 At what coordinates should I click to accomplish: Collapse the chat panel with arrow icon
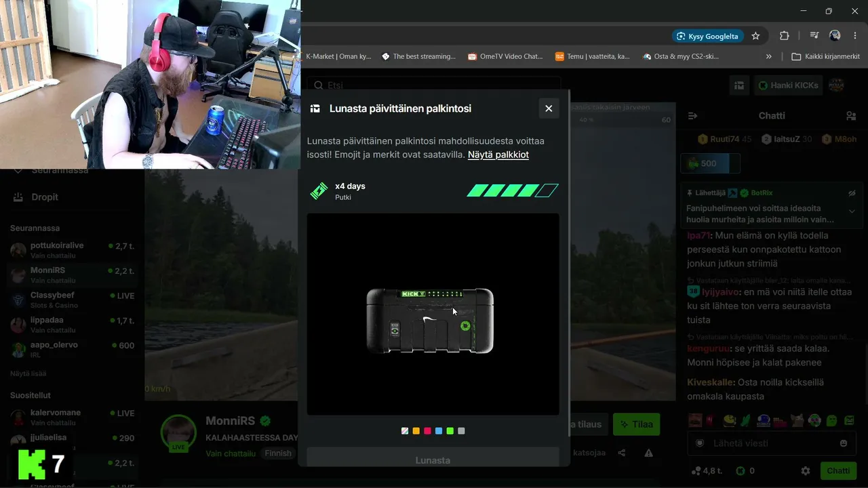692,116
